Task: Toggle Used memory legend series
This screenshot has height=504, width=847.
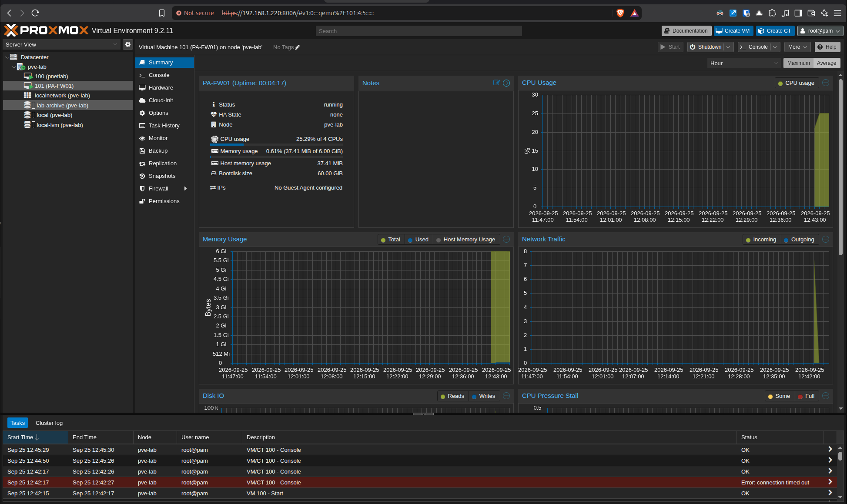Action: pyautogui.click(x=418, y=240)
